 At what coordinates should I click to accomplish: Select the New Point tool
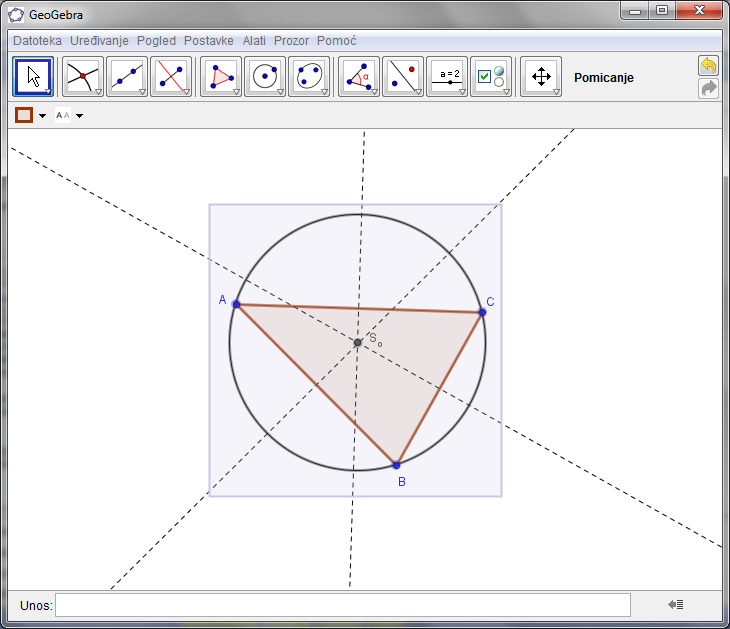tap(83, 76)
